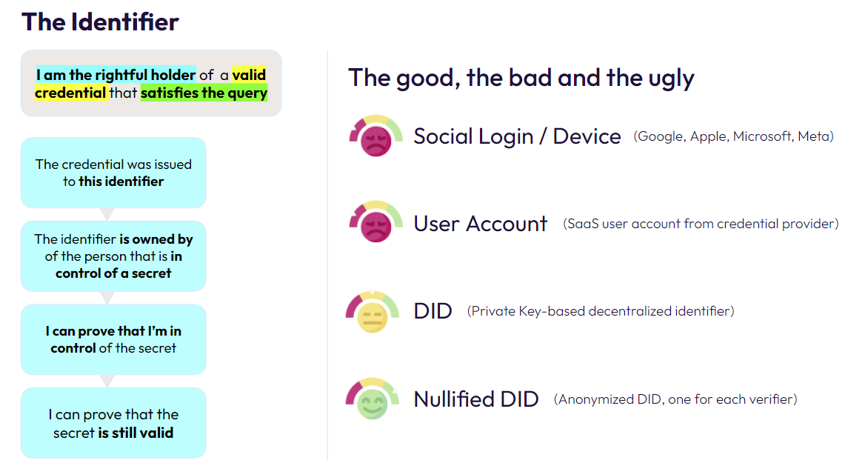This screenshot has height=466, width=868.
Task: Click the green smiley gauge beside Nullified DID
Action: tap(372, 399)
